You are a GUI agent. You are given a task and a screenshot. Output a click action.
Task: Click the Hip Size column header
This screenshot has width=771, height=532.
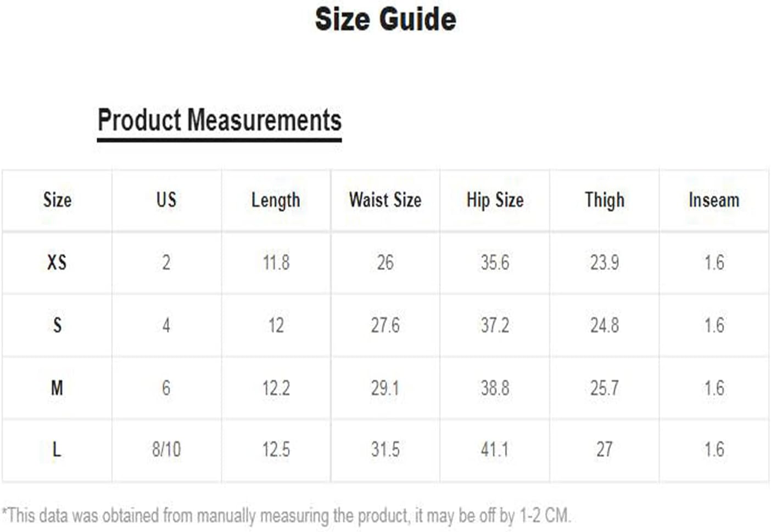pos(495,201)
